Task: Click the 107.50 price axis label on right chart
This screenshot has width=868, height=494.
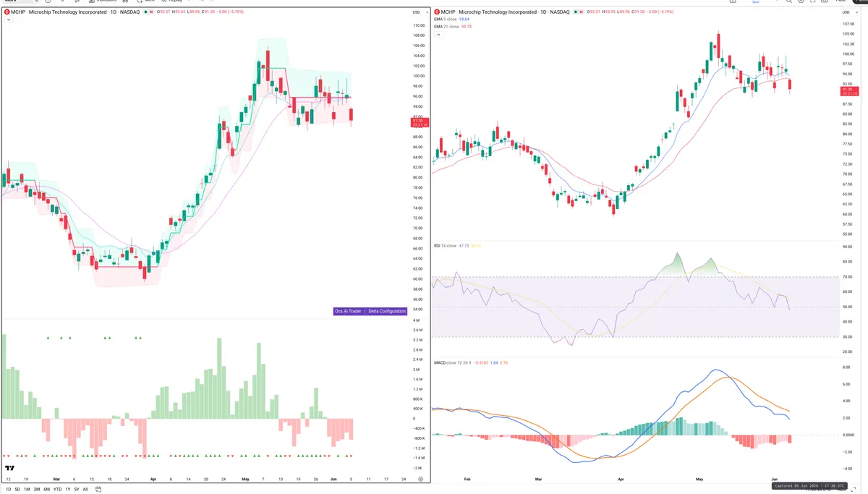Action: coord(848,24)
